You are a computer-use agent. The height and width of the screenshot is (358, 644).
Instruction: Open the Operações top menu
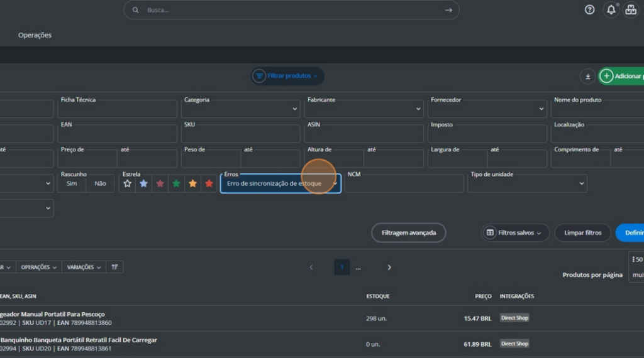(x=35, y=35)
